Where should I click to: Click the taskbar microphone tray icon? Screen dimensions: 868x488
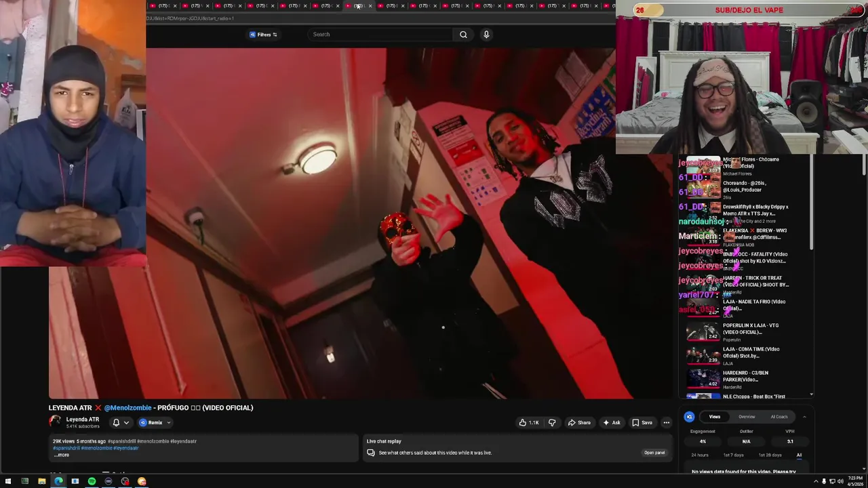pos(824,481)
